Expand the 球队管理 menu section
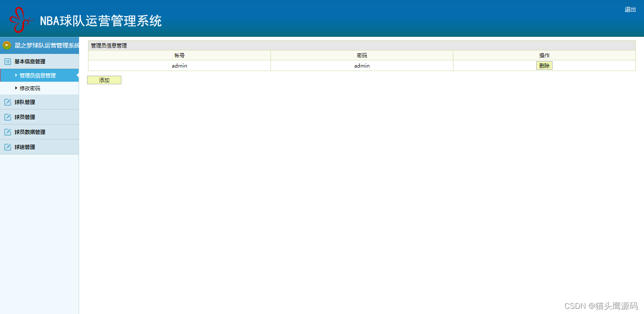 (39, 102)
